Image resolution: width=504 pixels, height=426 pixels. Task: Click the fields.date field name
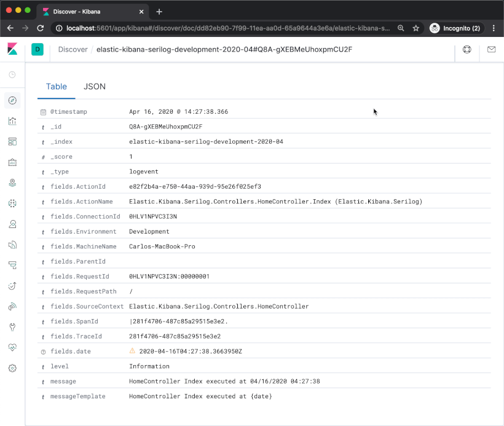[x=71, y=351]
